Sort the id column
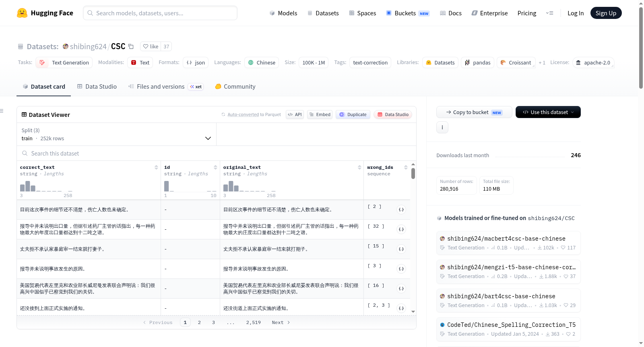Image resolution: width=644 pixels, height=347 pixels. click(x=215, y=167)
